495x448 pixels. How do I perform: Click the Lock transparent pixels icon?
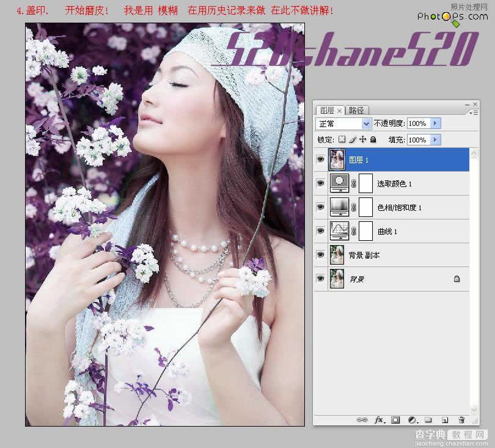[341, 139]
